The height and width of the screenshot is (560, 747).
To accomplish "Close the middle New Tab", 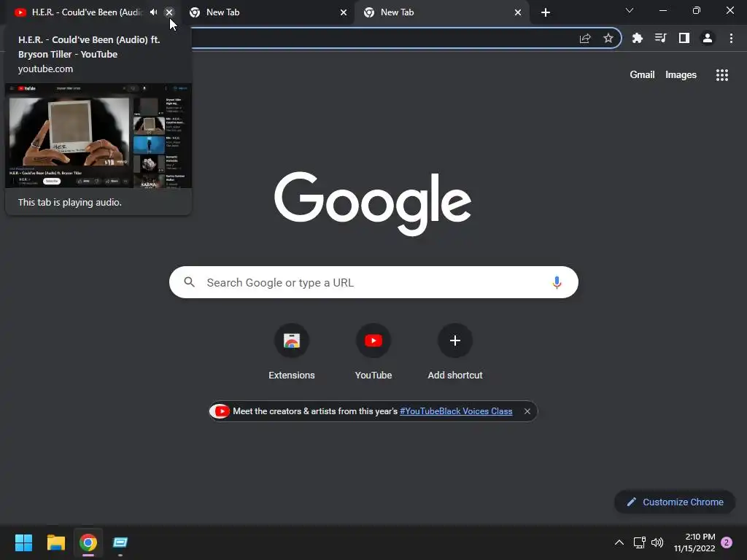I will tap(344, 12).
